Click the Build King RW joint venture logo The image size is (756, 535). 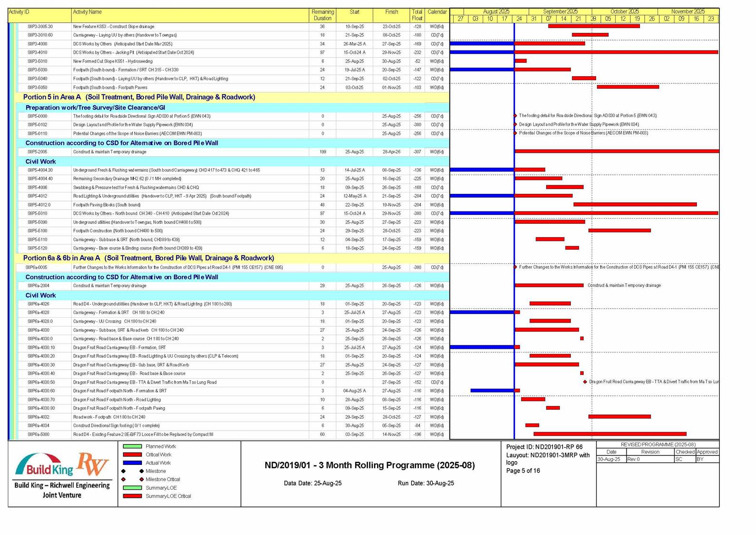[62, 475]
